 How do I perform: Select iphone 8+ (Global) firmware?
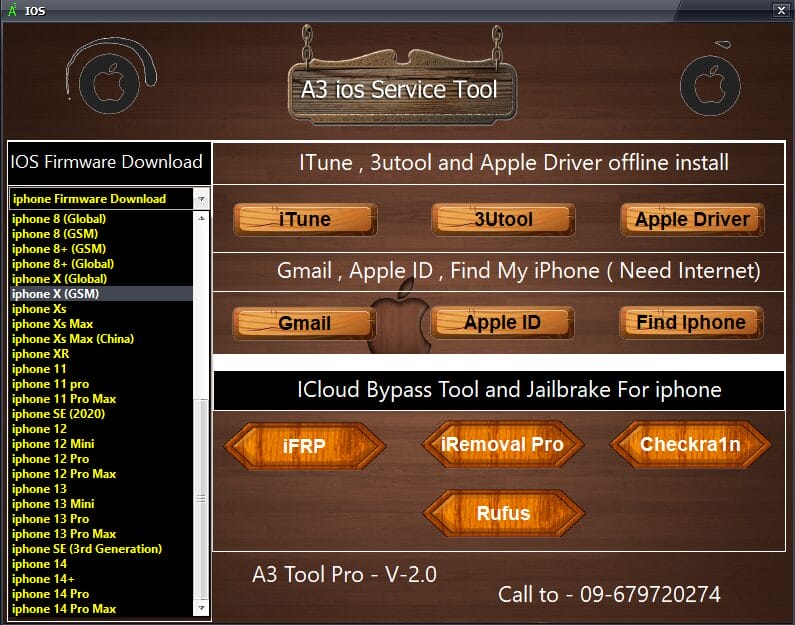point(101,264)
